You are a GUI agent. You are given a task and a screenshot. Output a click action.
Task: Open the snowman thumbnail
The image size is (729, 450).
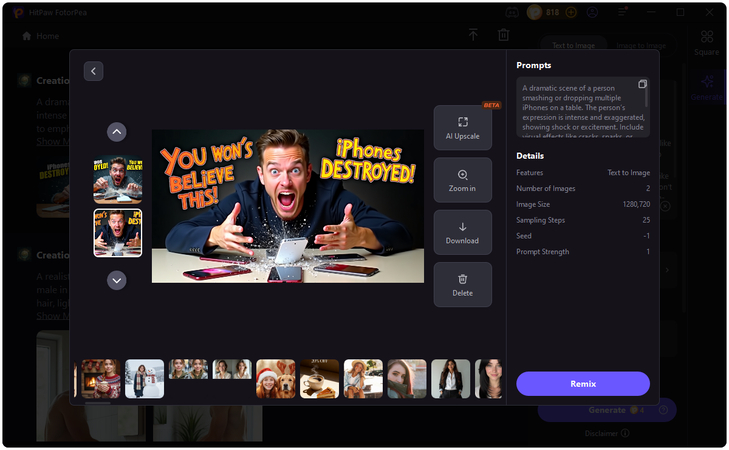pyautogui.click(x=145, y=378)
